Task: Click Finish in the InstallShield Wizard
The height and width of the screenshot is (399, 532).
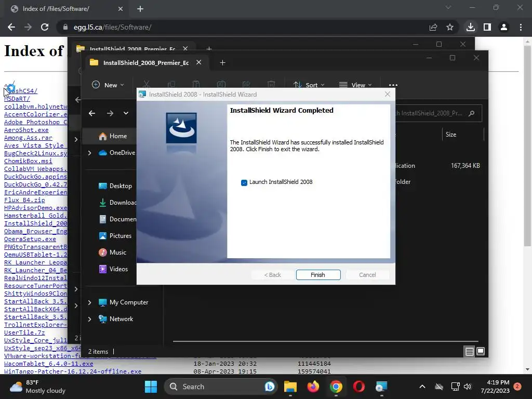Action: click(318, 275)
